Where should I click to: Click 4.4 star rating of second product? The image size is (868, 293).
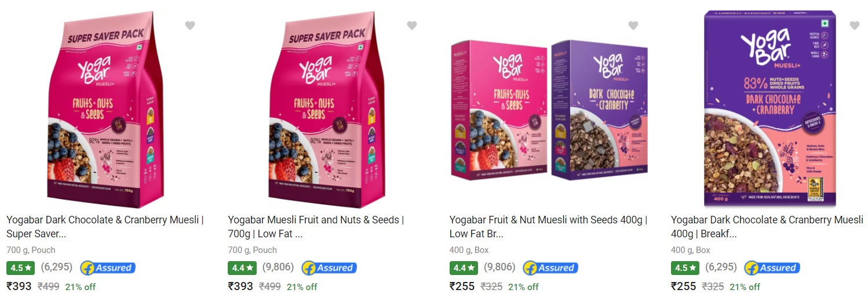point(242,268)
